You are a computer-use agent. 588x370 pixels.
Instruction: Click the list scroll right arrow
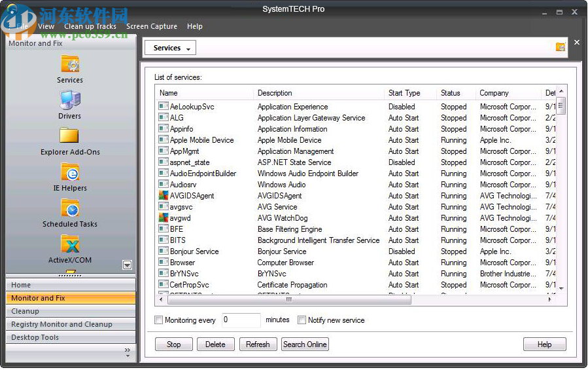pyautogui.click(x=549, y=299)
